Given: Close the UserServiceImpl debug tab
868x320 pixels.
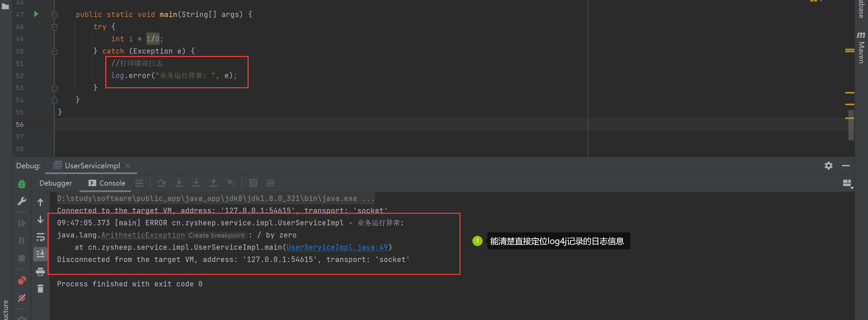Looking at the screenshot, I should click(128, 166).
